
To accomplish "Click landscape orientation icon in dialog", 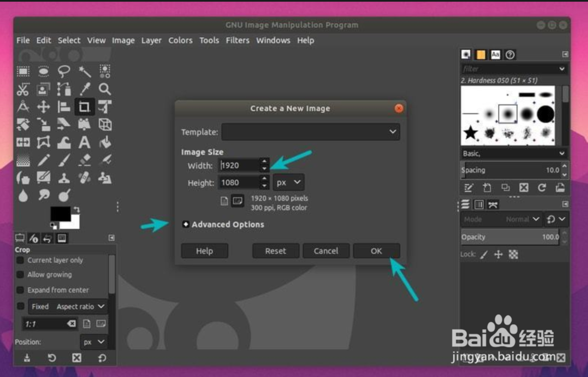I will (x=238, y=201).
